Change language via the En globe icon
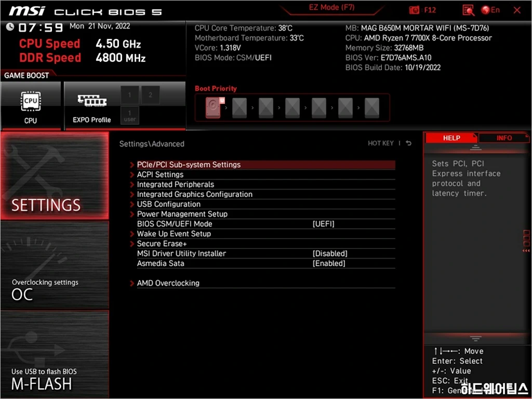The height and width of the screenshot is (399, 532). point(490,10)
